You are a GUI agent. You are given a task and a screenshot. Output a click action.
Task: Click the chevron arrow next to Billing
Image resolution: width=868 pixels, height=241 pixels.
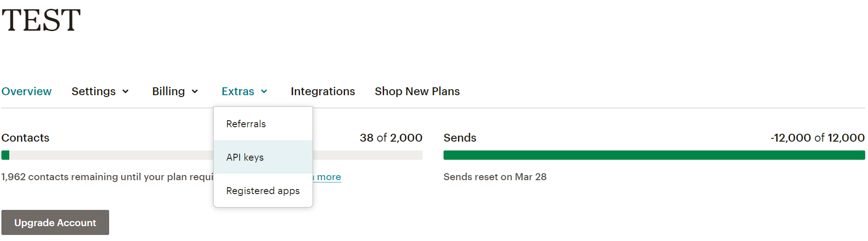(195, 92)
